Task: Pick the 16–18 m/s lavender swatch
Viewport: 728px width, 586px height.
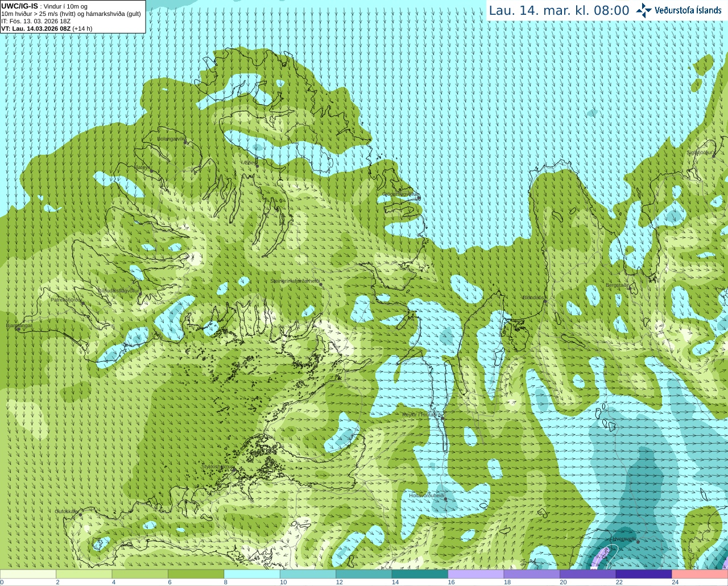Action: pyautogui.click(x=476, y=574)
